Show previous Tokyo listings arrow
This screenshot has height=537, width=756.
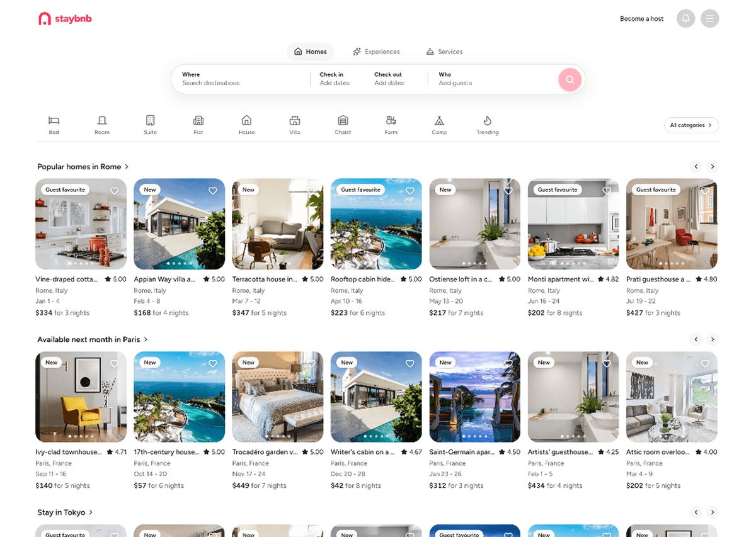[x=696, y=512]
